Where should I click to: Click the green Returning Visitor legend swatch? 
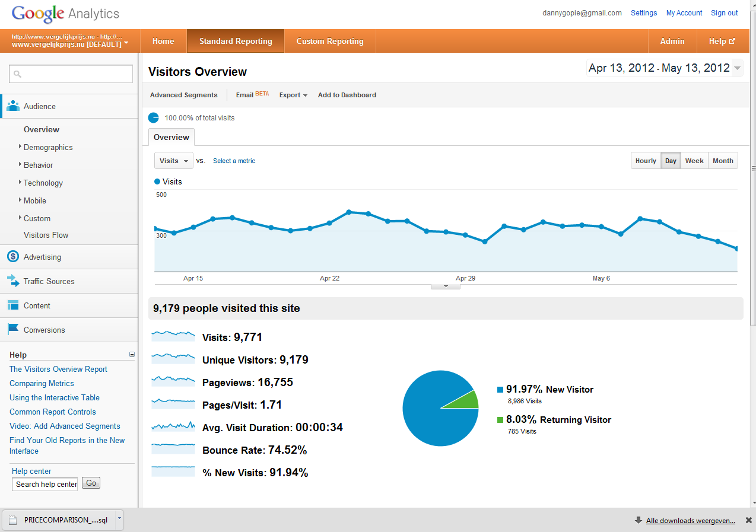(500, 420)
